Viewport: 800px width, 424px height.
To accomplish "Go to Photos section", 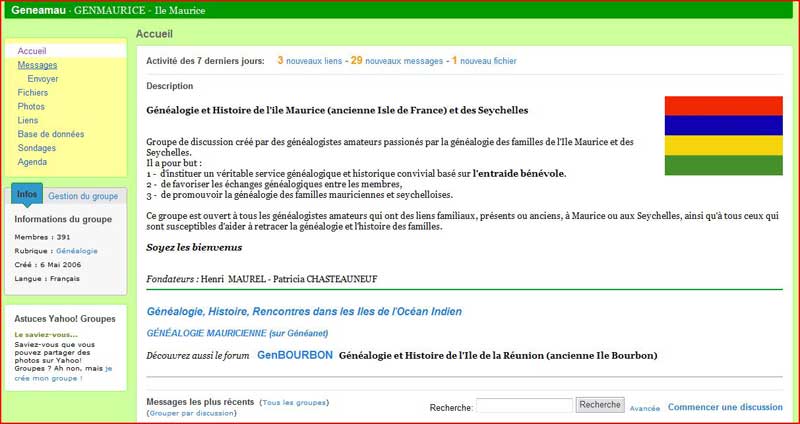I will click(x=31, y=107).
